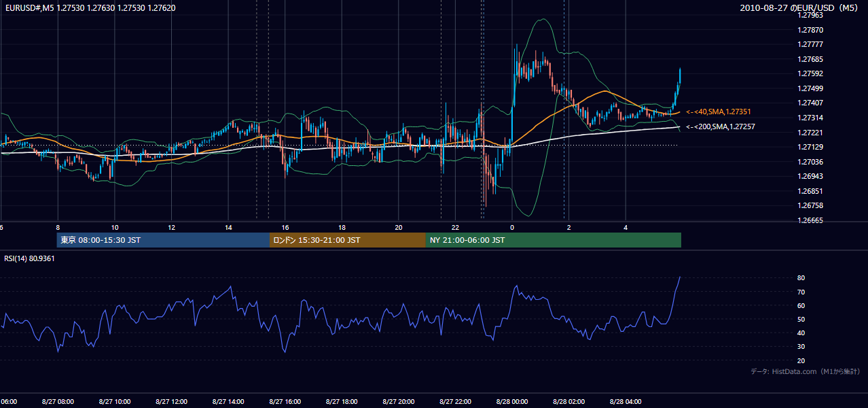868x408 pixels.
Task: Click hour label 22 under price chart
Action: coord(455,228)
